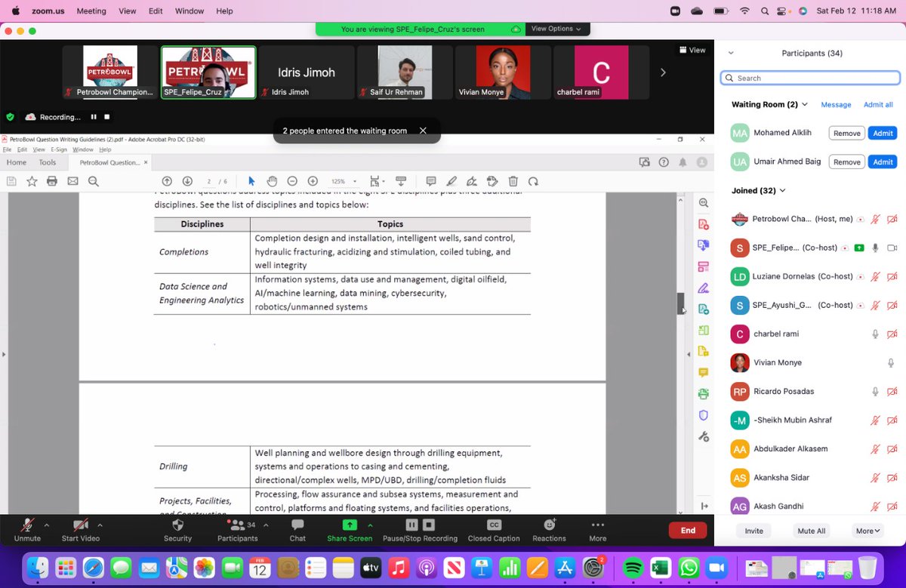Open the More options in Zoom toolbar
906x588 pixels.
(598, 530)
